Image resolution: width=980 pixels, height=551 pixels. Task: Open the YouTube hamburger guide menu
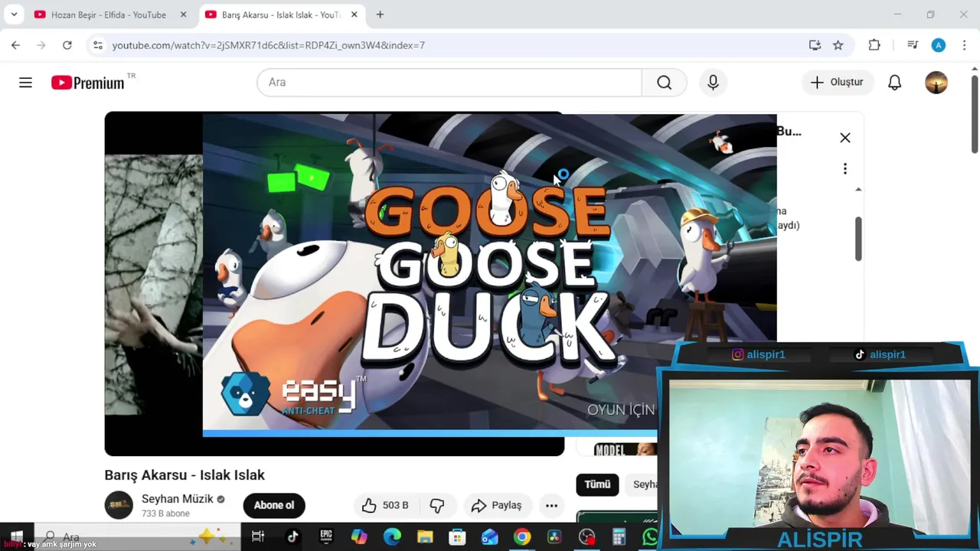[25, 82]
